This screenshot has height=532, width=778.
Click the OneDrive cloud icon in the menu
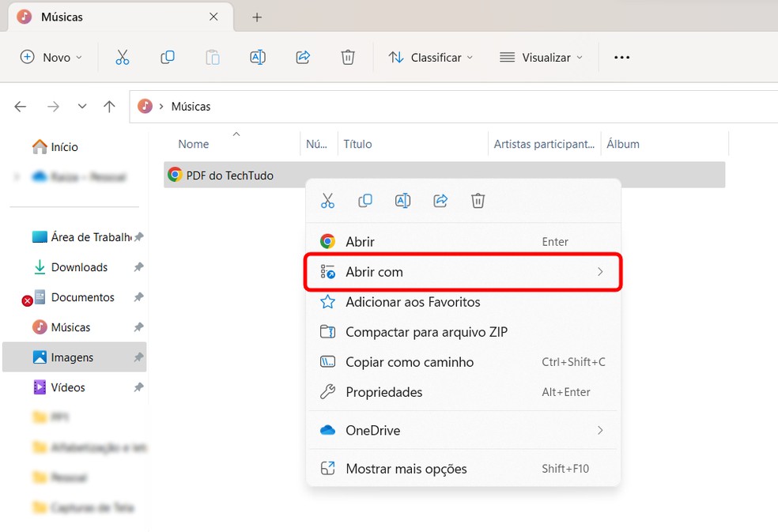pyautogui.click(x=327, y=430)
